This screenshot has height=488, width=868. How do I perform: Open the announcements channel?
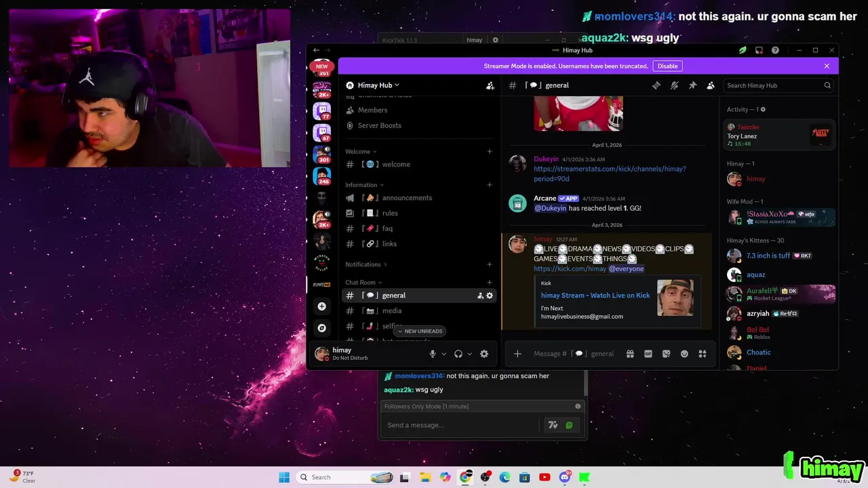[419, 198]
